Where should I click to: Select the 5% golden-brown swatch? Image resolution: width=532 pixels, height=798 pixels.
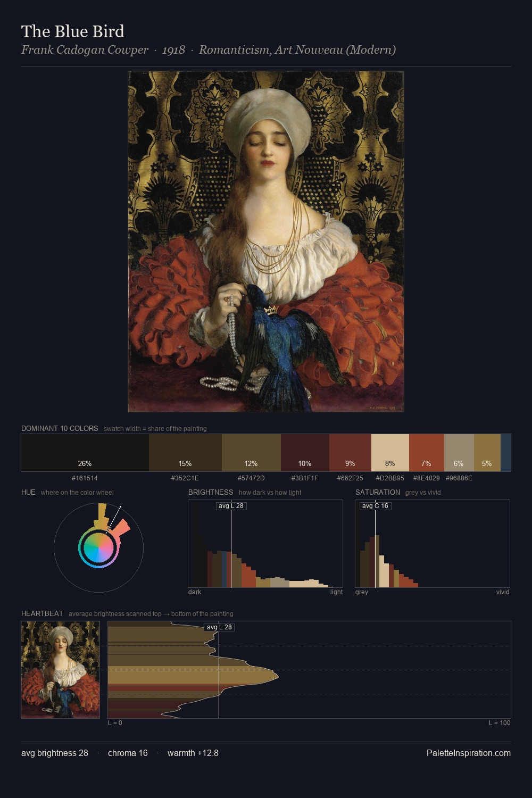pos(487,453)
